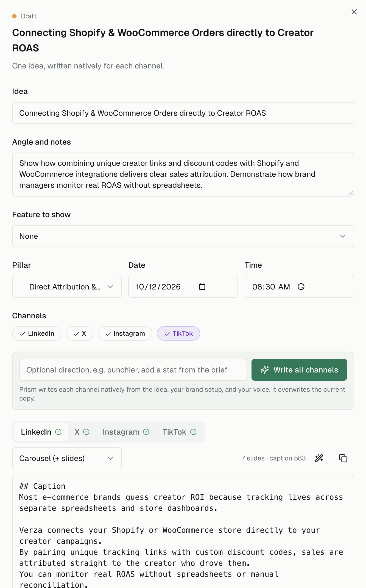Focus the Idea text field
Image resolution: width=366 pixels, height=588 pixels.
183,113
